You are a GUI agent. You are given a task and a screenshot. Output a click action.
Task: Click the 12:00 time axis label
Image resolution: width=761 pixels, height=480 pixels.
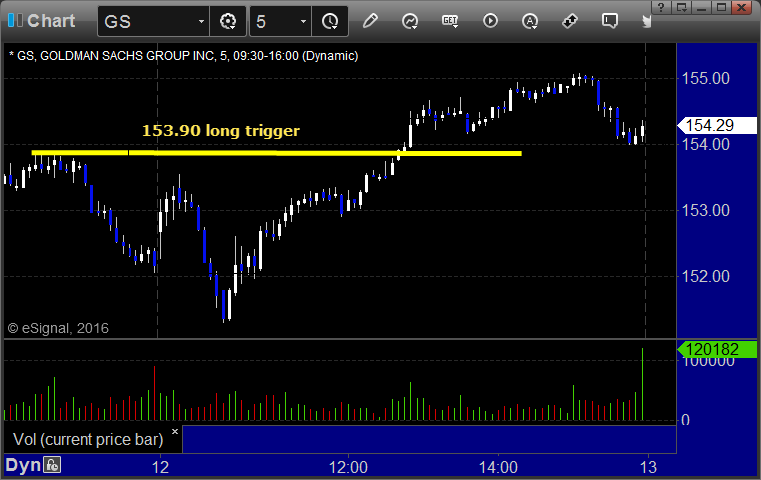348,467
